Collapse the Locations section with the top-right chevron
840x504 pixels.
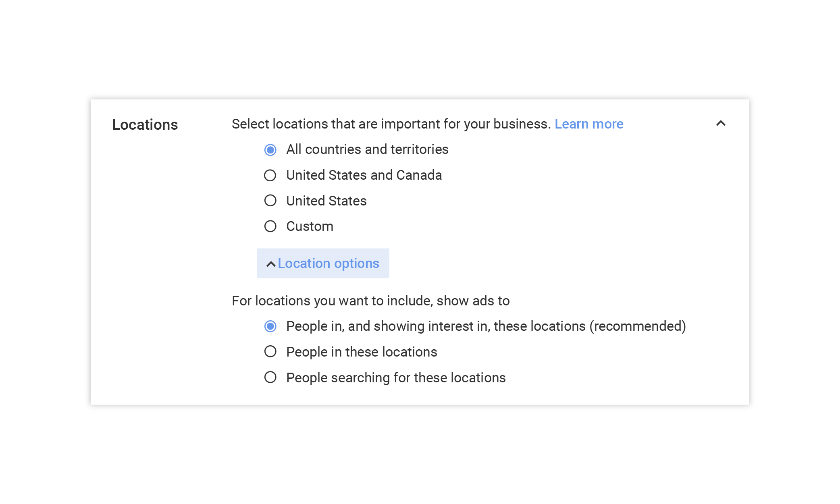(721, 123)
